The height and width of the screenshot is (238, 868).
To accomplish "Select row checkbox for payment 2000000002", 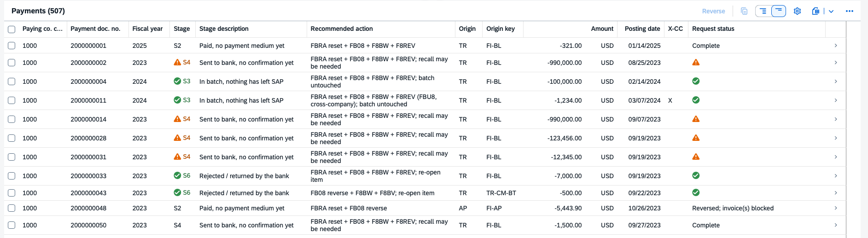I will point(12,63).
